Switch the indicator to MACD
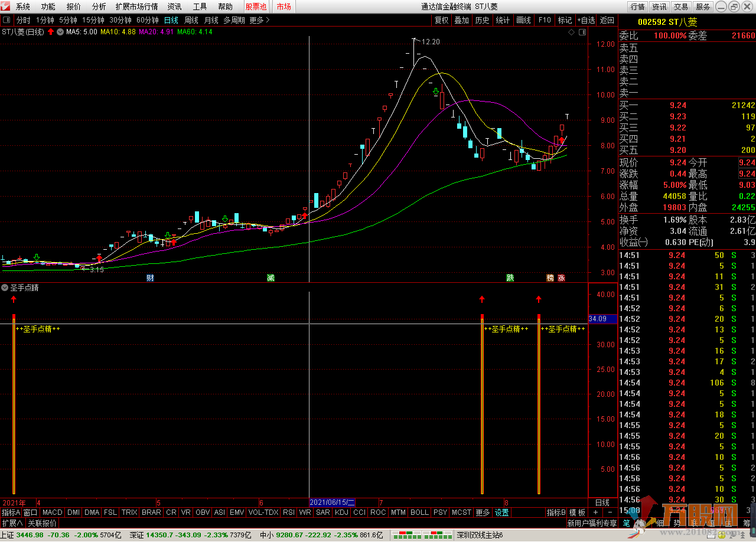 click(x=53, y=512)
